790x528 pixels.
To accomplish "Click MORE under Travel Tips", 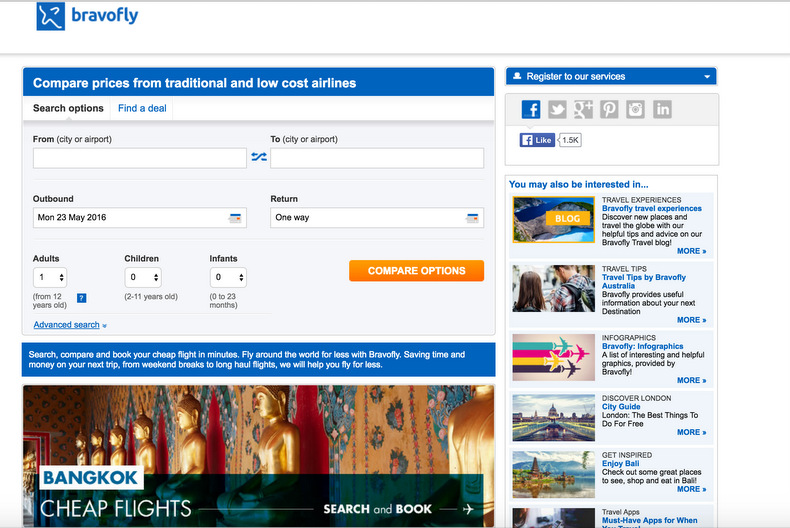I will tap(691, 320).
